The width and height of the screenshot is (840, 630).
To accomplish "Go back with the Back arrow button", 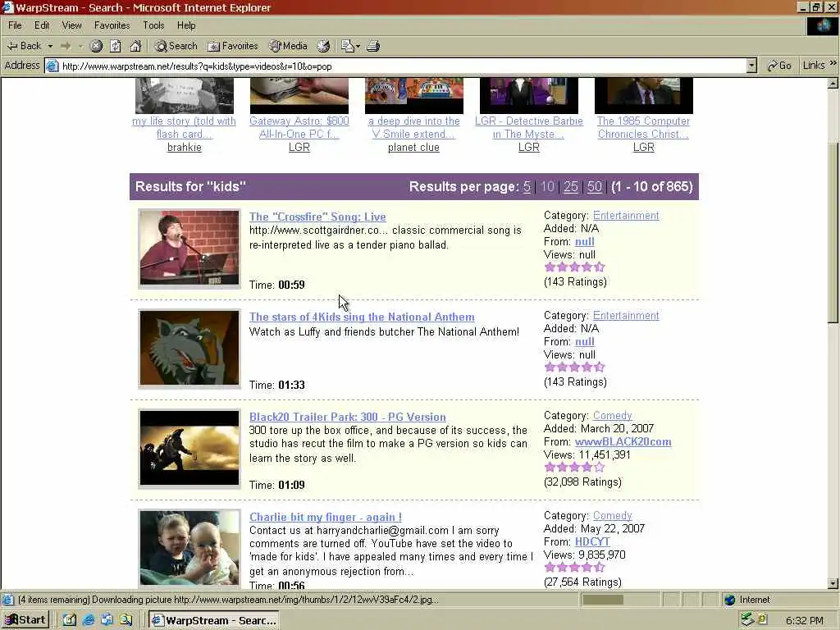I will (24, 46).
